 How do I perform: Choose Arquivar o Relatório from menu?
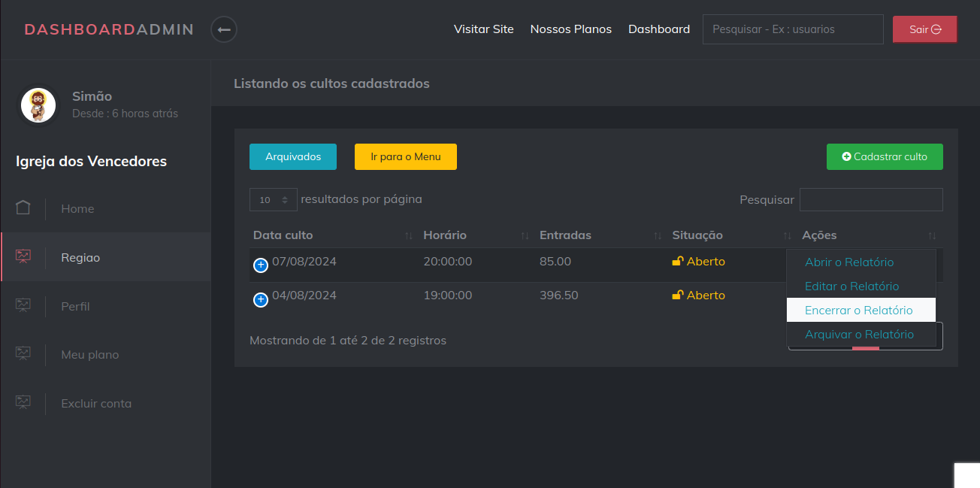pyautogui.click(x=859, y=335)
